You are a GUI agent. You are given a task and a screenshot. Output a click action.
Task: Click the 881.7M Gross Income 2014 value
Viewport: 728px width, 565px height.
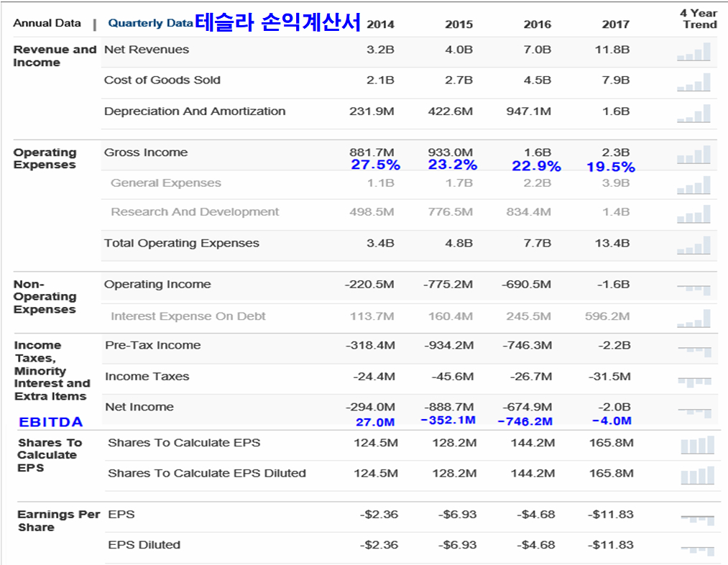pos(372,152)
